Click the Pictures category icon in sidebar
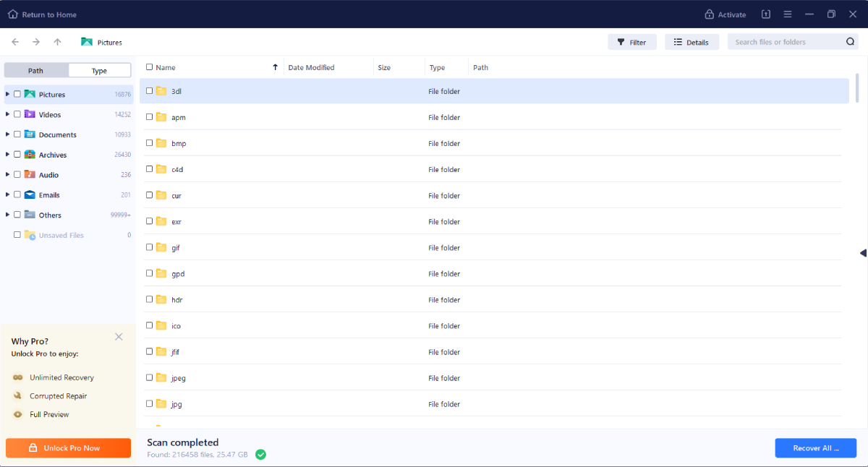 pos(30,94)
